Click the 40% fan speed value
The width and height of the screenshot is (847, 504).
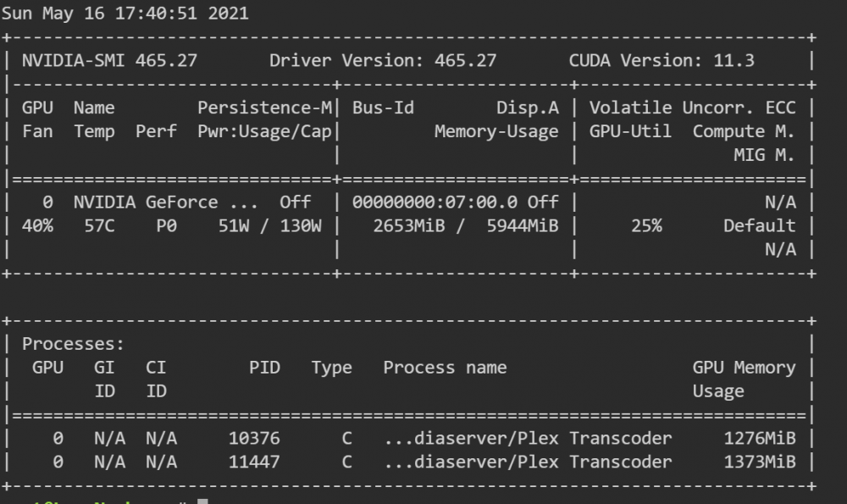38,226
